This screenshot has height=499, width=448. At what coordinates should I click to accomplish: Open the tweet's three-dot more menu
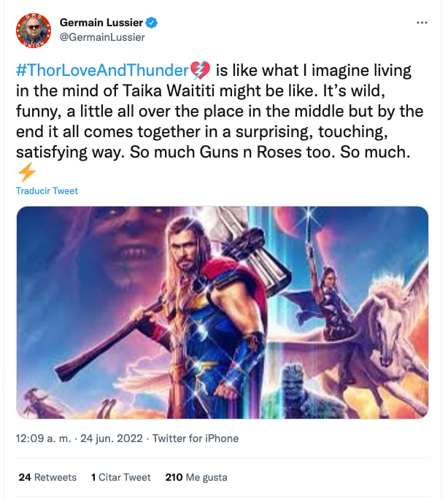(422, 23)
